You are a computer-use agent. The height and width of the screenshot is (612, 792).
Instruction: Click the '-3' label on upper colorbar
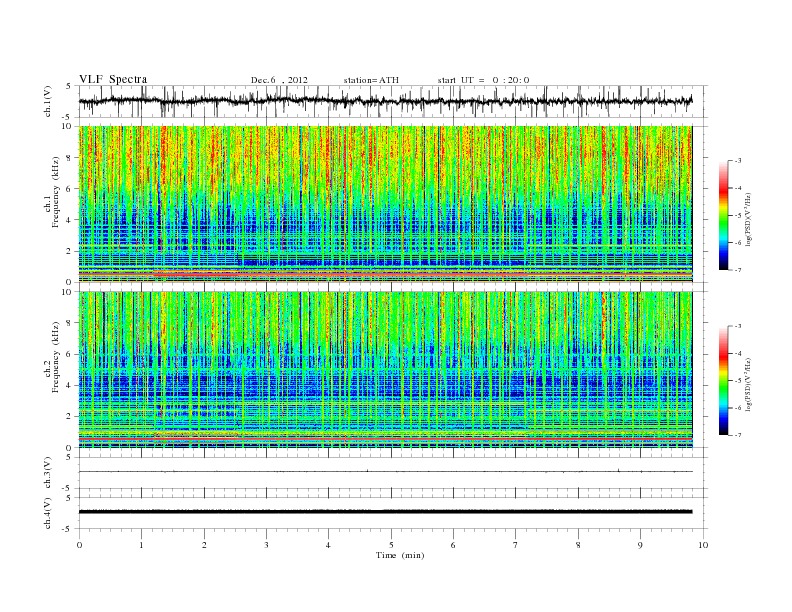coord(738,161)
